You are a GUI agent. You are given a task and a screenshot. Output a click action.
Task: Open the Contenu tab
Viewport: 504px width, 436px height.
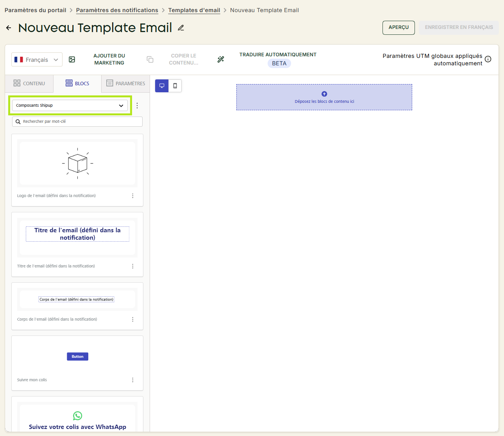[29, 83]
